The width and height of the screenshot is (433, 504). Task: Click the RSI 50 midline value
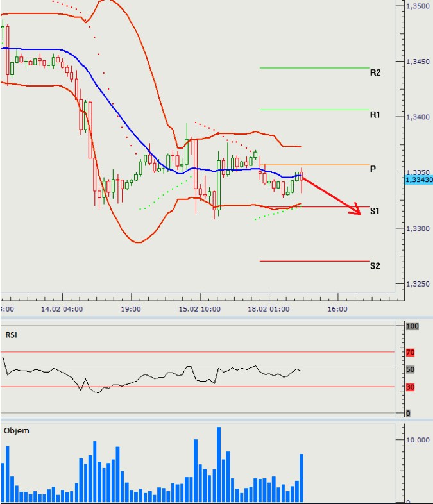pyautogui.click(x=410, y=369)
